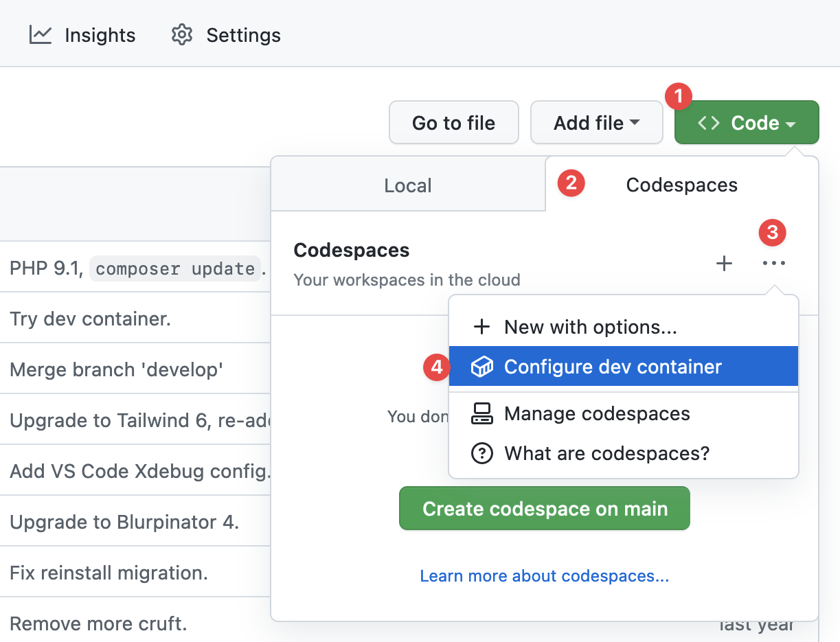Viewport: 840px width, 642px height.
Task: Click the dev container cube icon
Action: click(482, 367)
